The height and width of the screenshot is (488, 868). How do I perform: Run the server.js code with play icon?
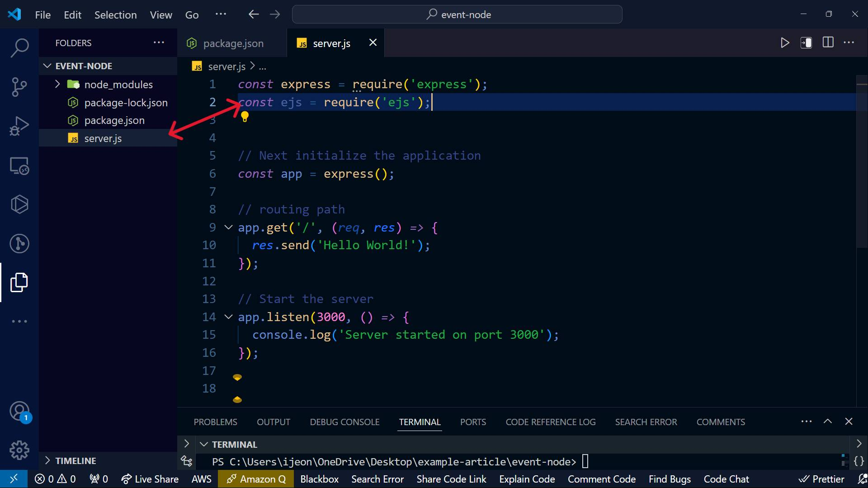785,43
